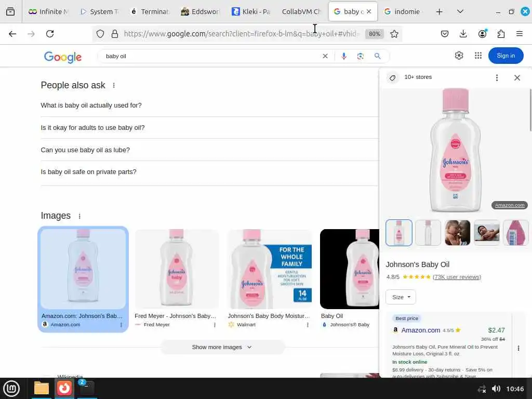The image size is (532, 399).
Task: Expand 'Is baby oil safe on private parts?'
Action: point(209,172)
